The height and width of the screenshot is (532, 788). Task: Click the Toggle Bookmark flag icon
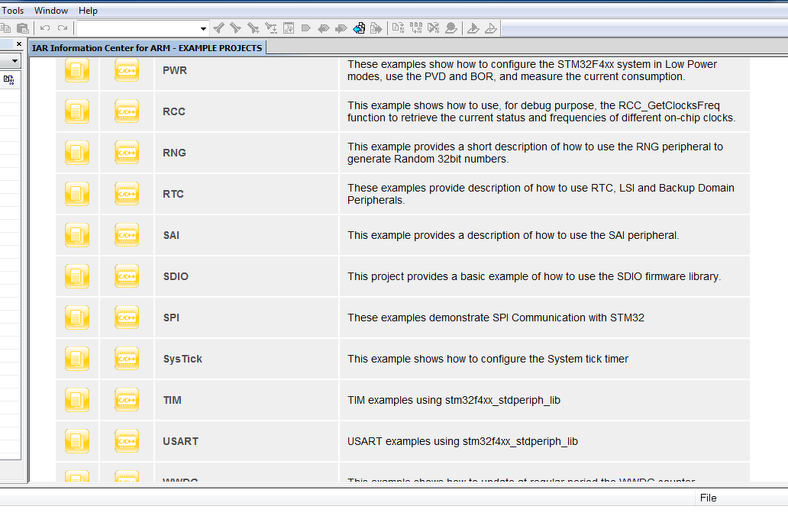tap(305, 28)
